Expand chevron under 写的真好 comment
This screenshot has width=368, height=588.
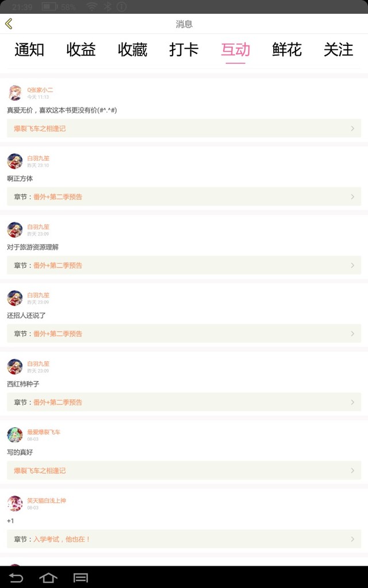pos(352,471)
